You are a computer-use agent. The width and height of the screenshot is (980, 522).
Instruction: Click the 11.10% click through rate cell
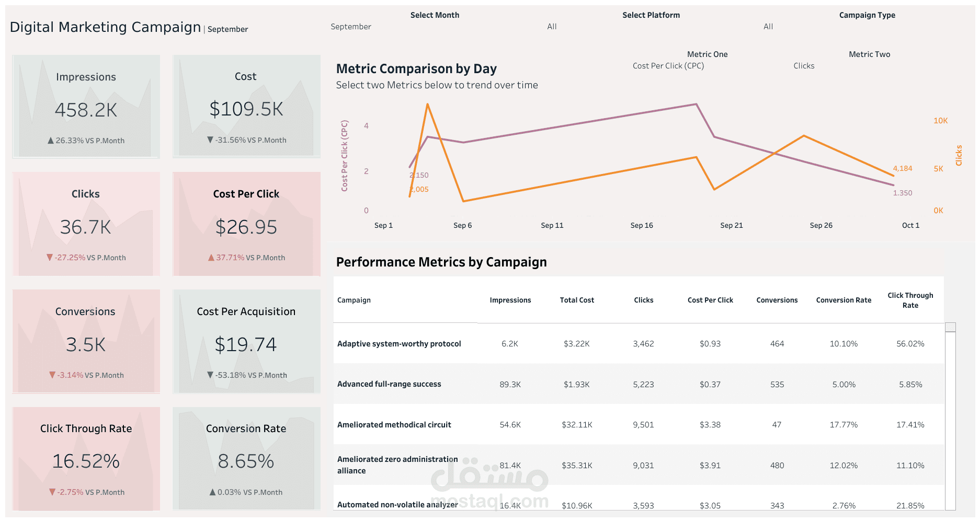click(x=910, y=466)
